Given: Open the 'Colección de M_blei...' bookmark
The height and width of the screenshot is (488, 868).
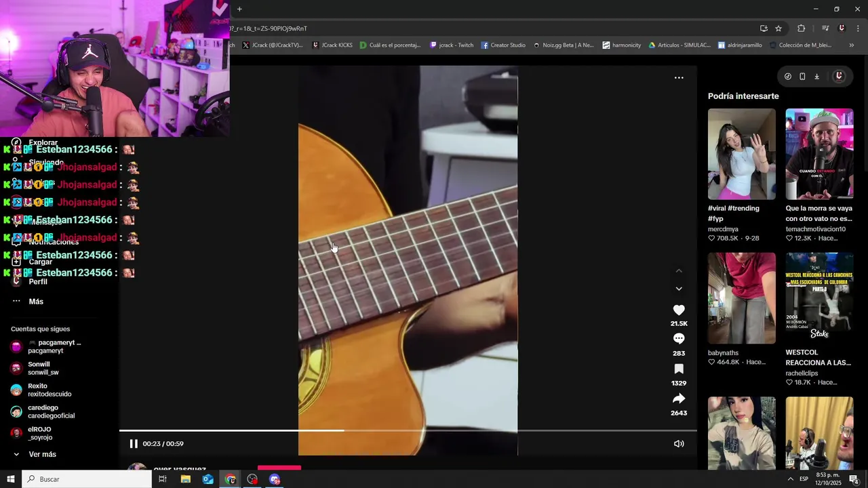Looking at the screenshot, I should click(x=800, y=45).
